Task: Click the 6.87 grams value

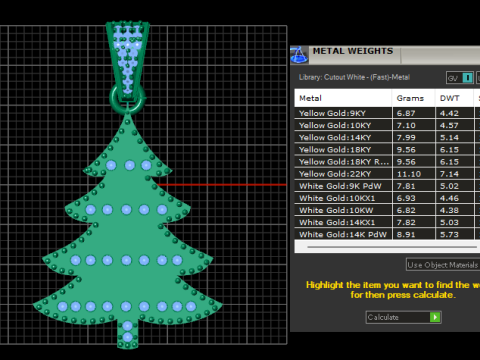Action: (x=406, y=113)
